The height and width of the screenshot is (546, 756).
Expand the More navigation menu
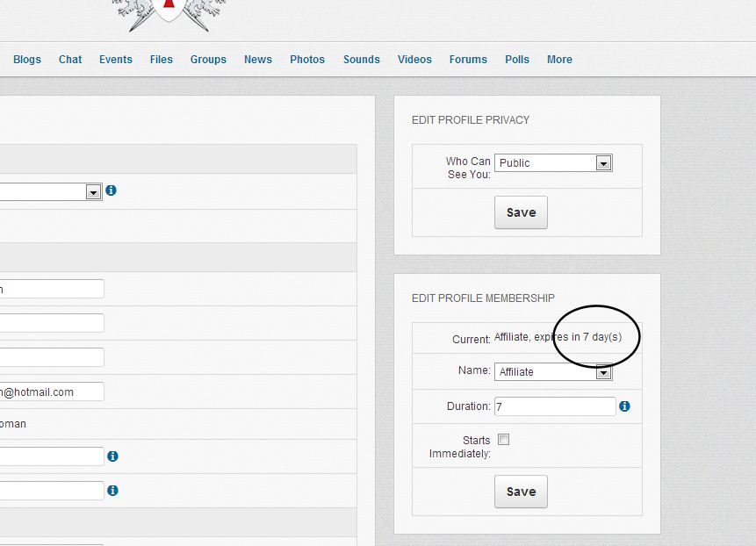[560, 60]
